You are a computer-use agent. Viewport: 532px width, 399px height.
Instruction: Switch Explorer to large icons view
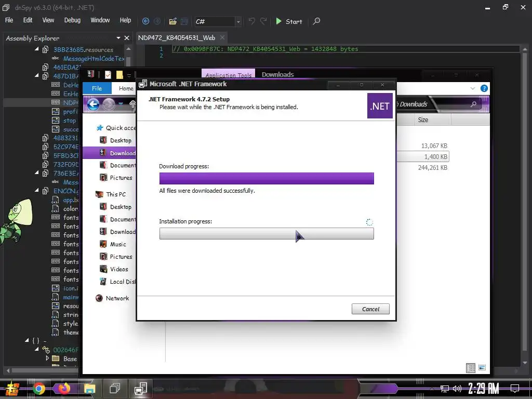[482, 368]
